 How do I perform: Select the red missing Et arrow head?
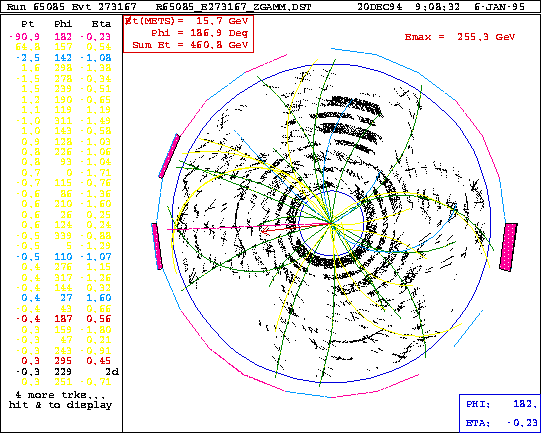pyautogui.click(x=265, y=230)
